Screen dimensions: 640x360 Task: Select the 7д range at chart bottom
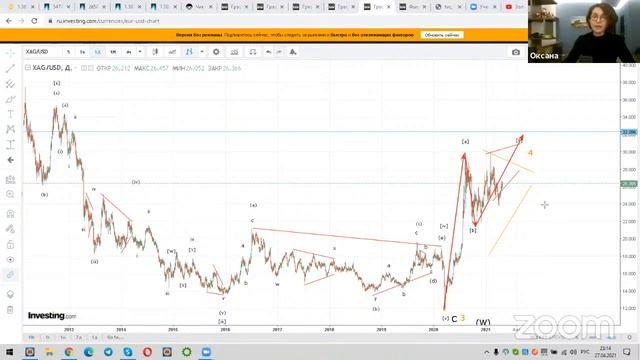(x=78, y=338)
